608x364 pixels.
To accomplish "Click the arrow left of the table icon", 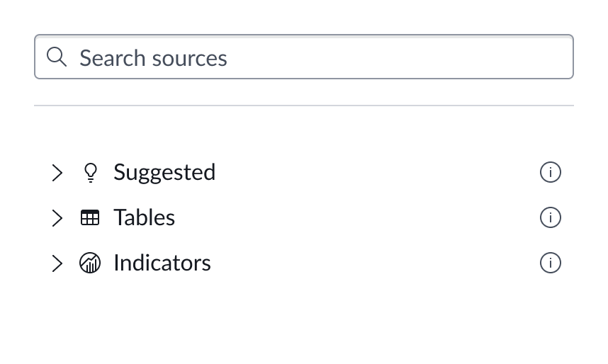I will pyautogui.click(x=57, y=218).
